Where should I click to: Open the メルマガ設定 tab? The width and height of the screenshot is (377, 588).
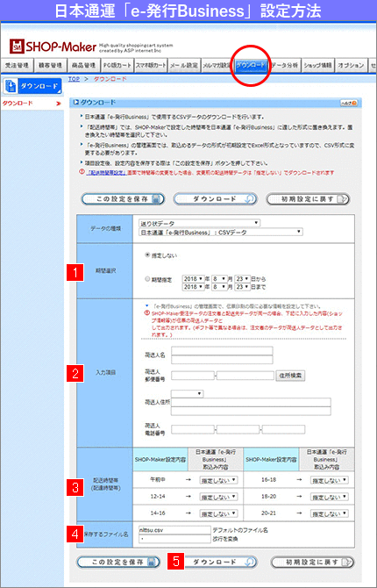pyautogui.click(x=217, y=65)
